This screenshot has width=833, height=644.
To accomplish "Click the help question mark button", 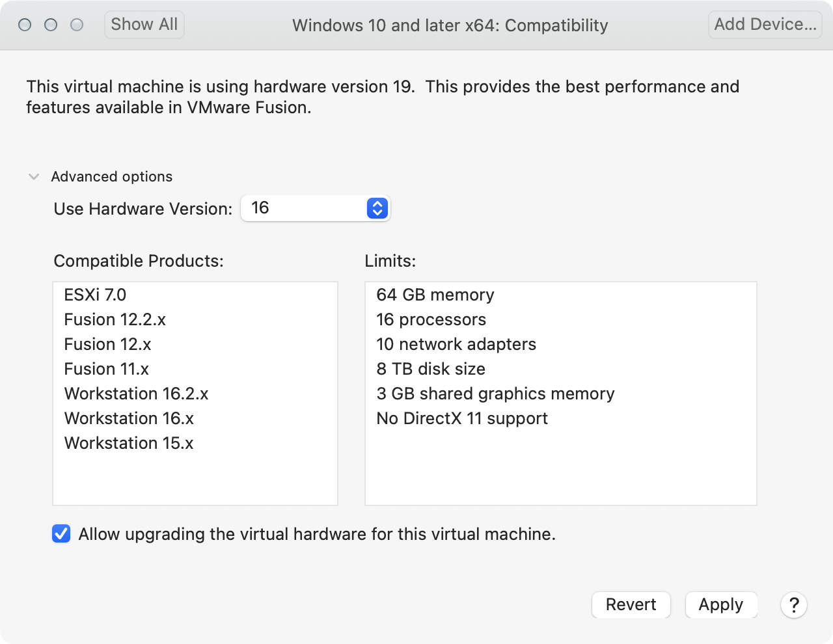I will point(794,605).
